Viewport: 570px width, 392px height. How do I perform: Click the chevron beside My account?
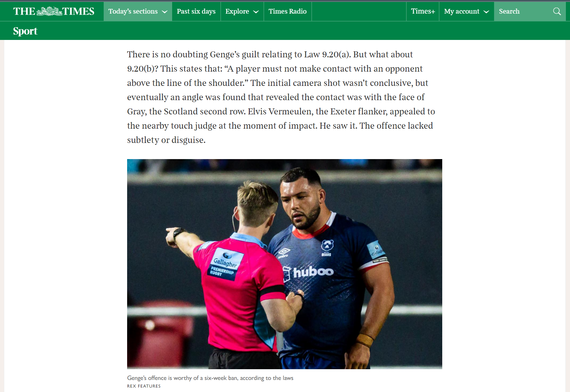pyautogui.click(x=486, y=12)
